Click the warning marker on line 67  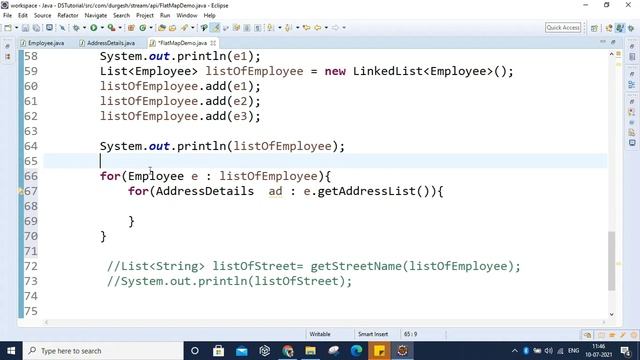tap(21, 191)
